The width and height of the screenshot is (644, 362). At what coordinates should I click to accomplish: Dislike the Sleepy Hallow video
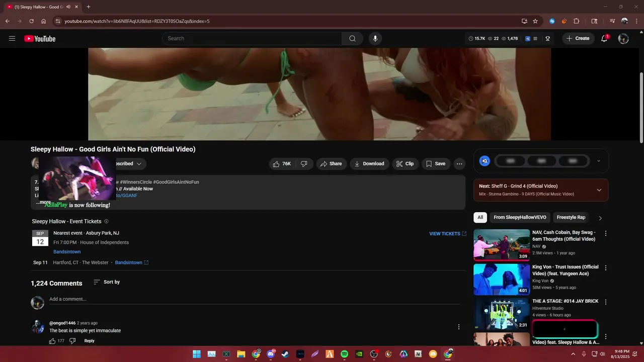click(x=304, y=163)
